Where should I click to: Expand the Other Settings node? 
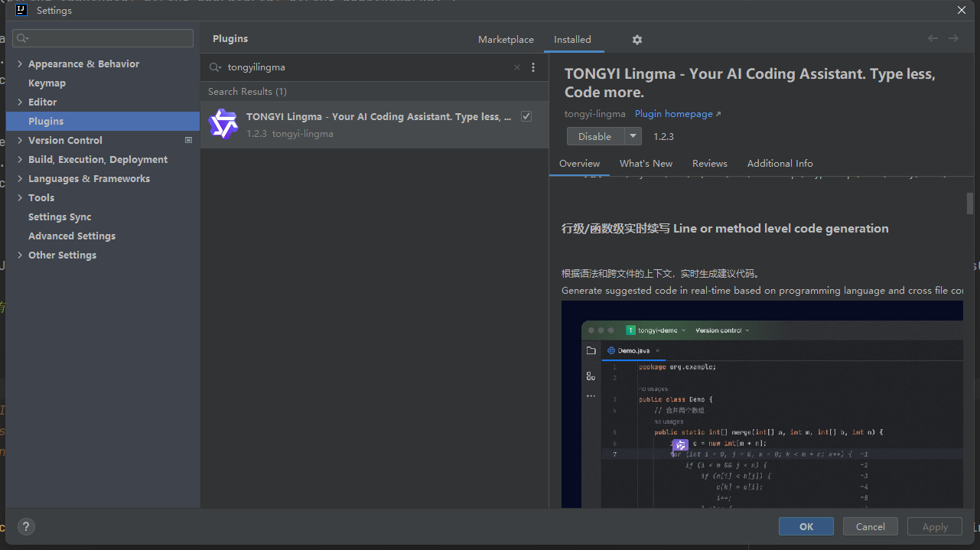click(x=20, y=255)
